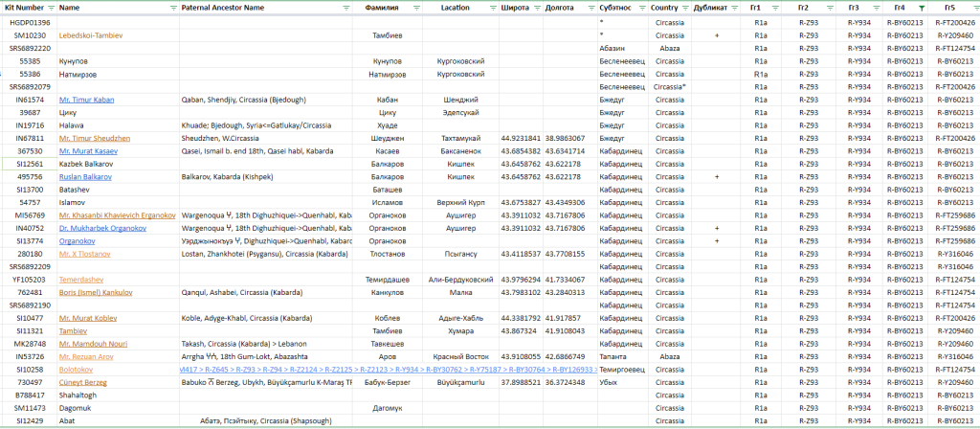Select kit number cell SRS6892220
The image size is (980, 429).
29,48
